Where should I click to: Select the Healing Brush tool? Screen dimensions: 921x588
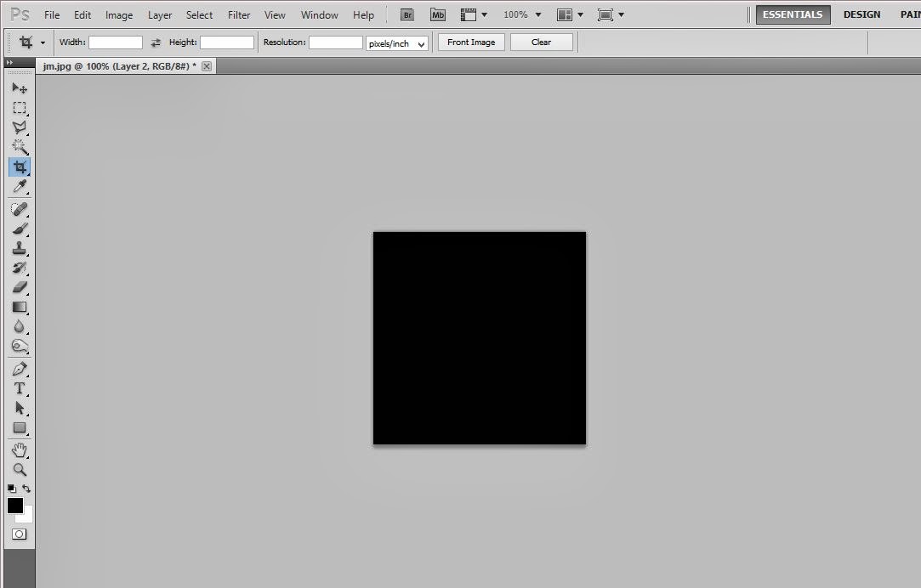point(20,209)
